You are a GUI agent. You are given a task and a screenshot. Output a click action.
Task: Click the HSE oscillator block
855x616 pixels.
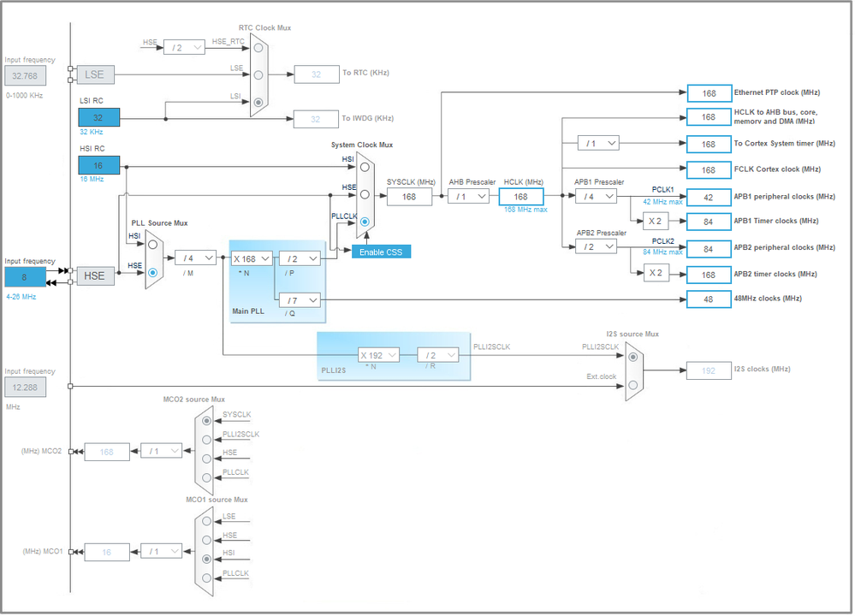tap(95, 275)
